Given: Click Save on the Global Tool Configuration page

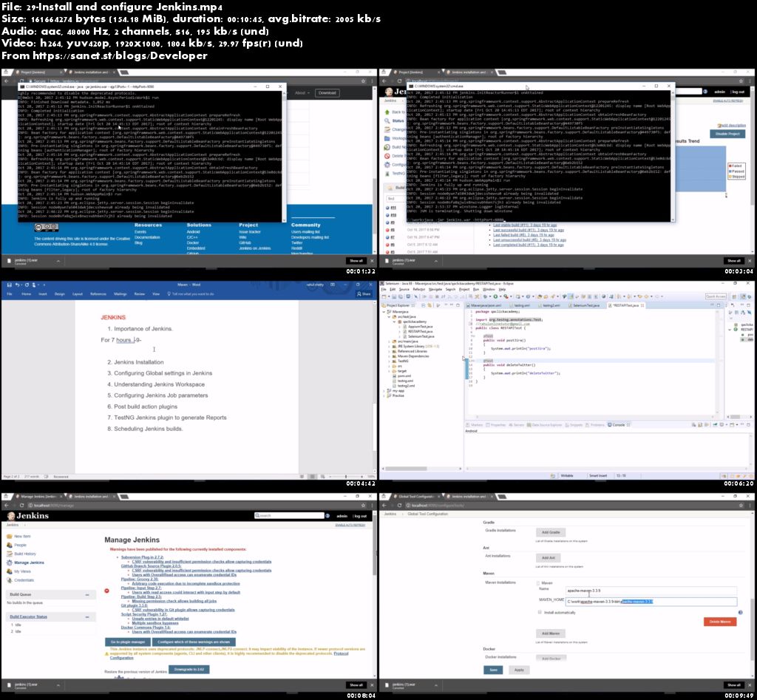Looking at the screenshot, I should point(493,670).
